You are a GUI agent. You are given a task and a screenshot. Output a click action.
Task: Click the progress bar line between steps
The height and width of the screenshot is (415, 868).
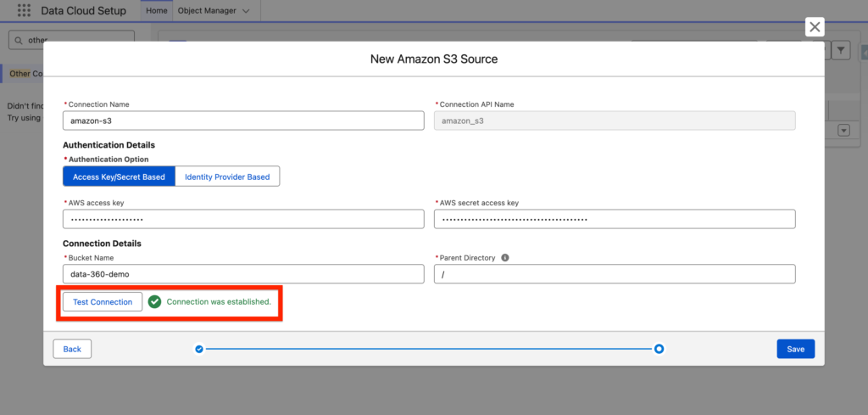(x=428, y=349)
